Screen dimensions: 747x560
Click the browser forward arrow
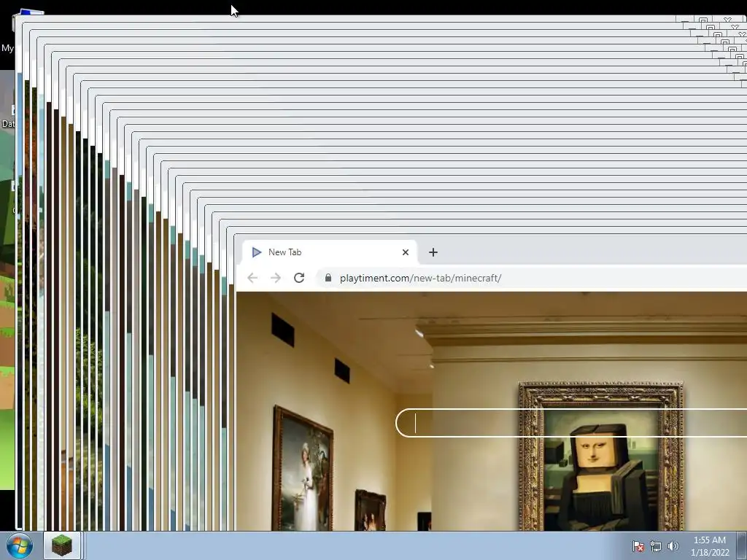(275, 278)
